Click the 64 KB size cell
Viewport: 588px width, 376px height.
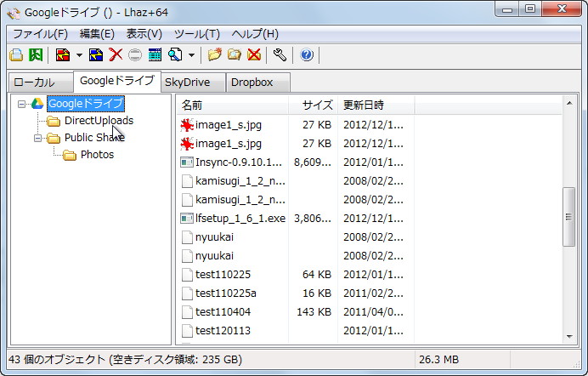[x=317, y=275]
